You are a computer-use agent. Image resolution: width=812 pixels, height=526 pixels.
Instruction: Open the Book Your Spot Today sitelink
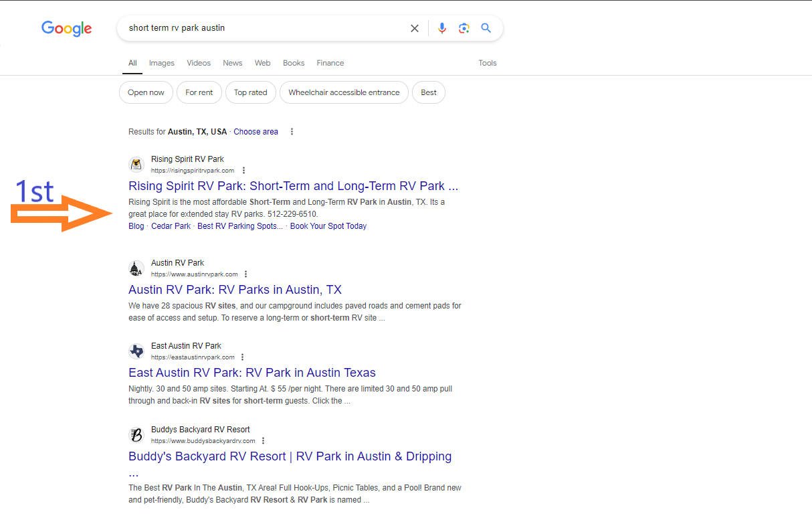pyautogui.click(x=328, y=226)
